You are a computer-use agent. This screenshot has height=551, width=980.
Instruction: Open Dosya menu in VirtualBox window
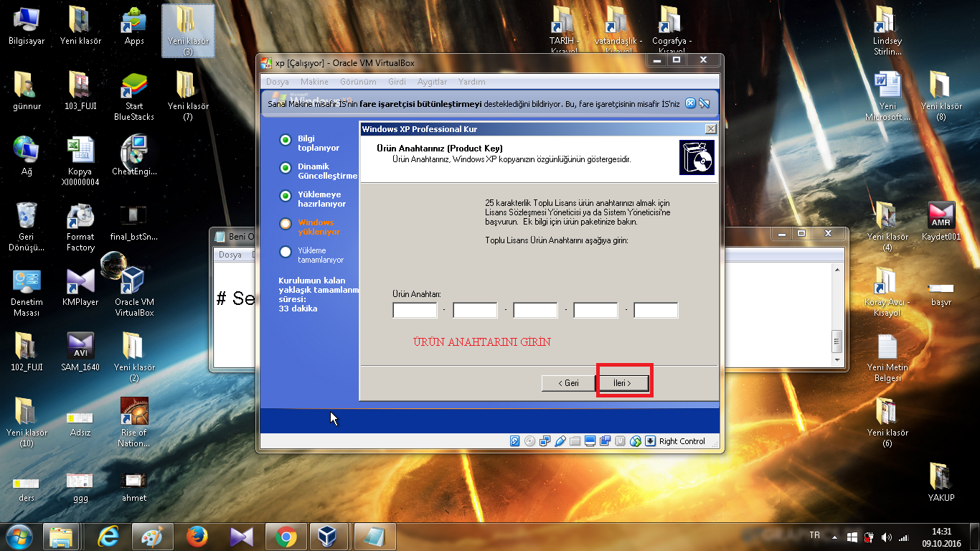pyautogui.click(x=278, y=82)
